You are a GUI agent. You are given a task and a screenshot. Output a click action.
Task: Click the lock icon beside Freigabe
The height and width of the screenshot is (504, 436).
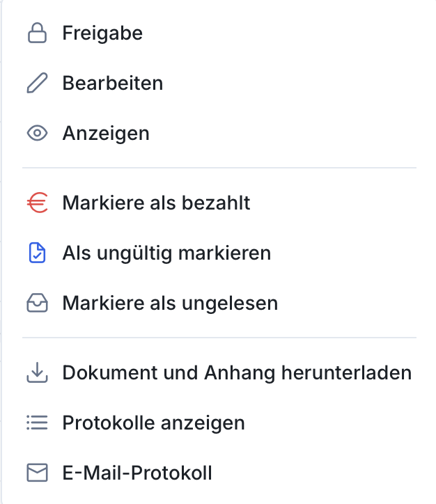(x=37, y=33)
